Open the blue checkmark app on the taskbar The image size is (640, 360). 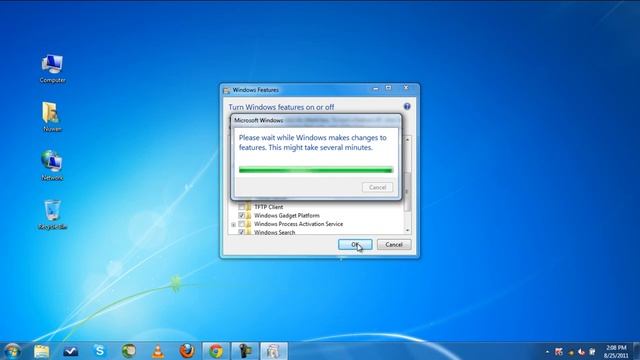(x=71, y=351)
